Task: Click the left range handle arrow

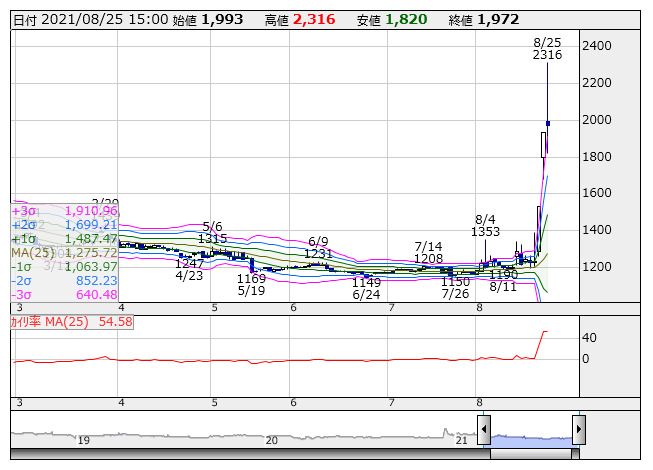Action: point(484,432)
